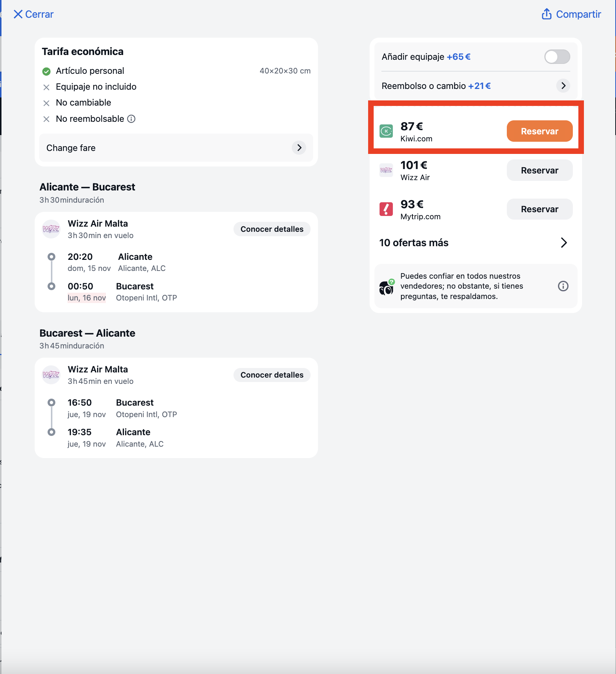Image resolution: width=616 pixels, height=674 pixels.
Task: Close the panel with Cerrar
Action: click(34, 14)
